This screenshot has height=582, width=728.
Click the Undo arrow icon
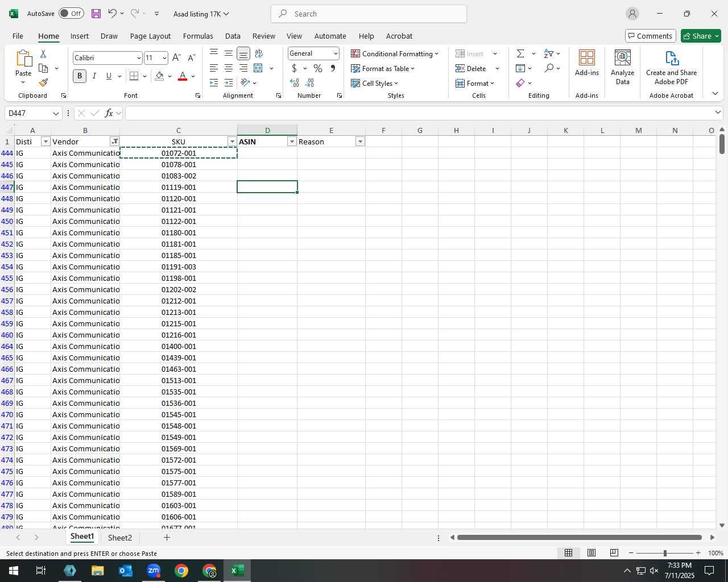[112, 14]
